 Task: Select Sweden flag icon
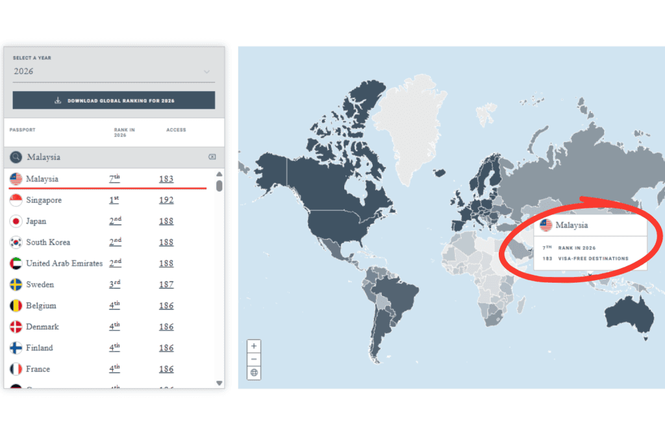coord(16,285)
